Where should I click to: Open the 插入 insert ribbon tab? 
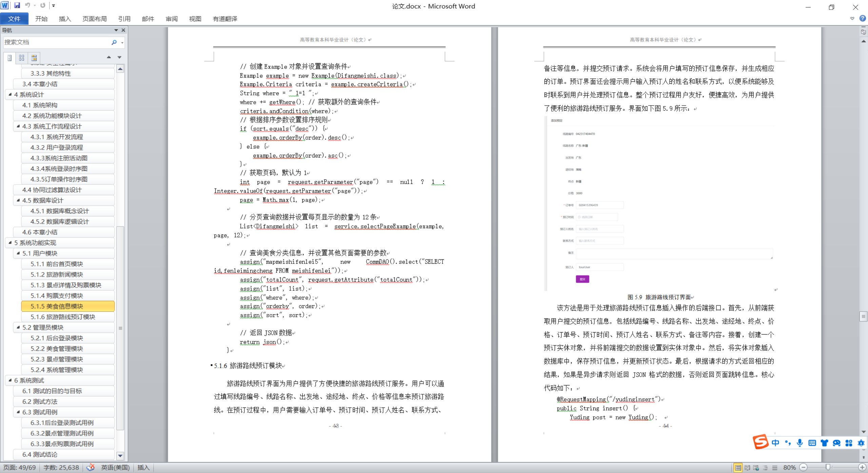click(x=65, y=19)
